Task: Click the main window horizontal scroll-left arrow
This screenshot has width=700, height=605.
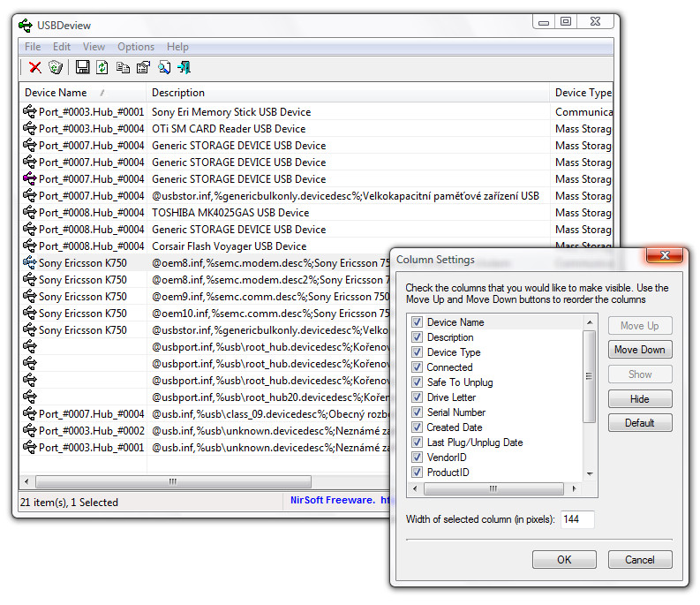Action: (26, 481)
